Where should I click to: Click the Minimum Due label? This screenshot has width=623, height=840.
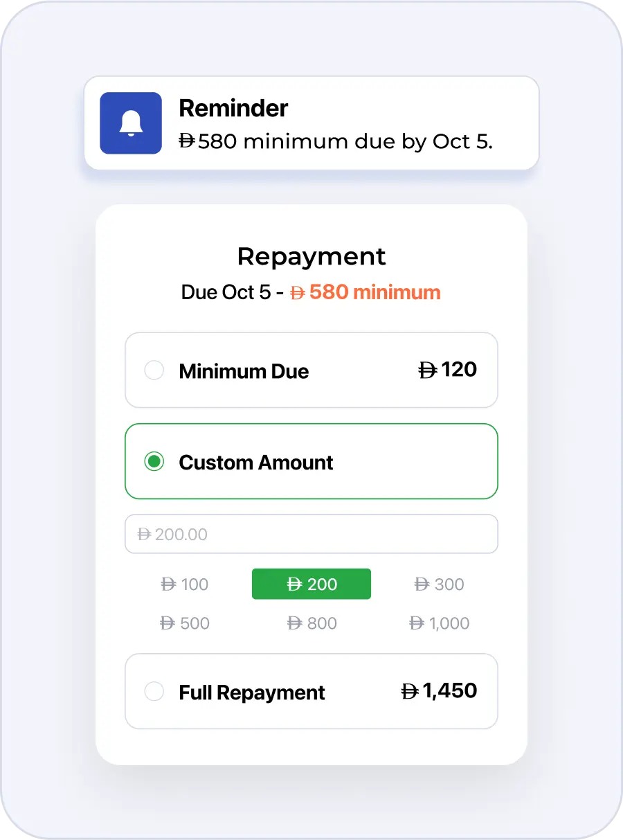pyautogui.click(x=244, y=371)
